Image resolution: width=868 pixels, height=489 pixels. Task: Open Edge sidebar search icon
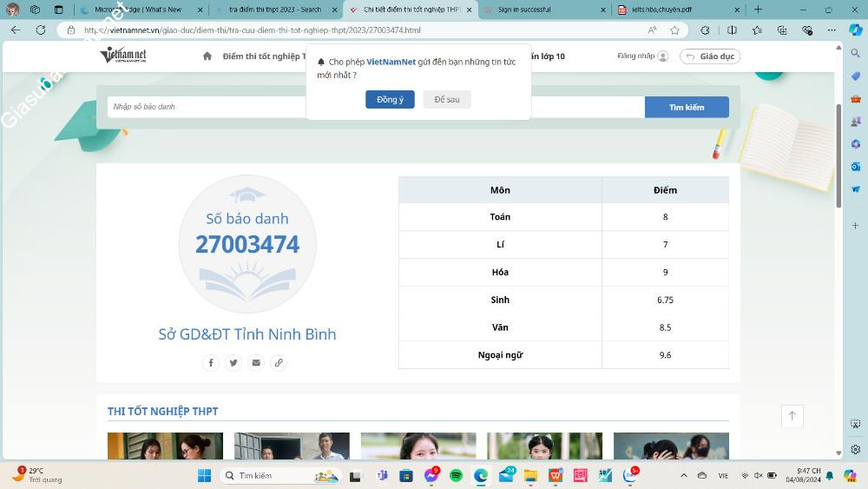(x=856, y=53)
